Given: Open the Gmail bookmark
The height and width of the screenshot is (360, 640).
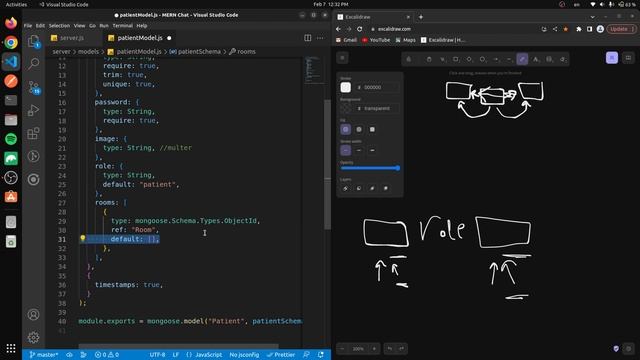Looking at the screenshot, I should [346, 40].
